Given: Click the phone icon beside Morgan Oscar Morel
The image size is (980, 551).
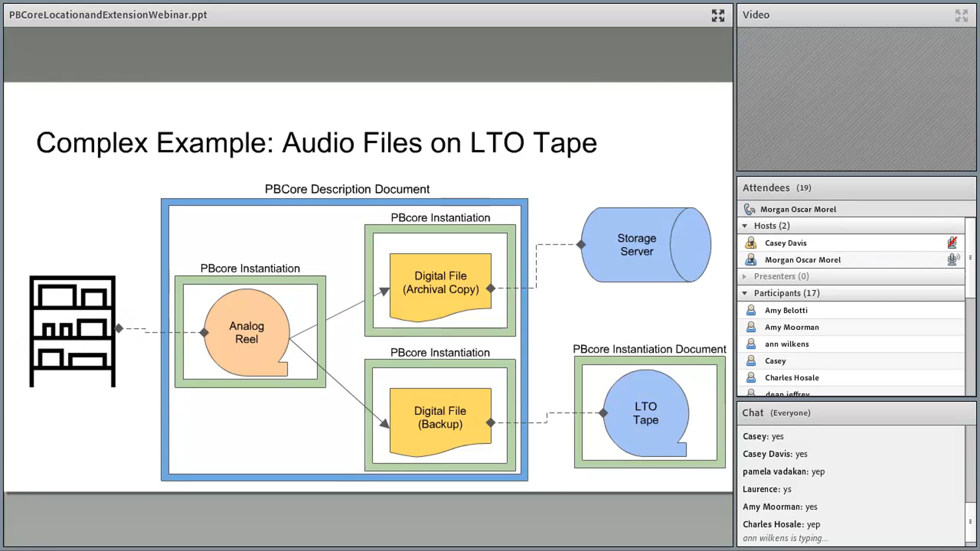Looking at the screenshot, I should tap(750, 209).
